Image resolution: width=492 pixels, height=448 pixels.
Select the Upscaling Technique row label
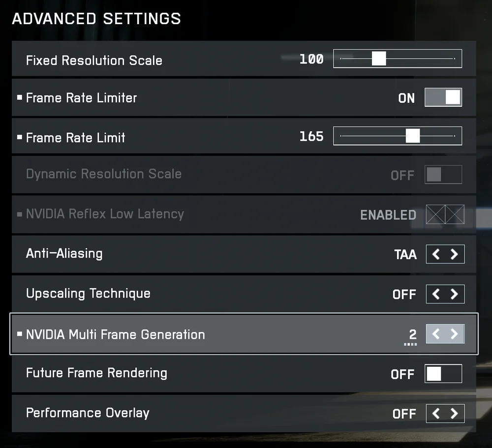coord(88,294)
